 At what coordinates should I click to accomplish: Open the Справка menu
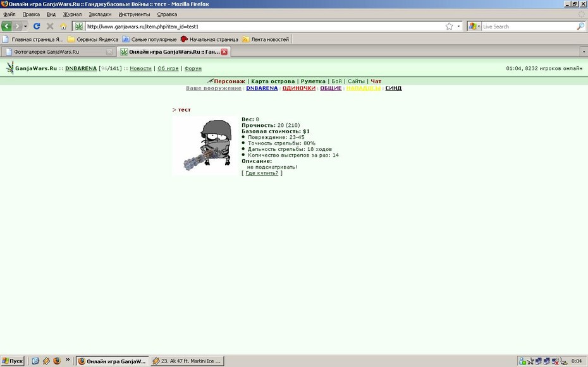[x=168, y=15]
